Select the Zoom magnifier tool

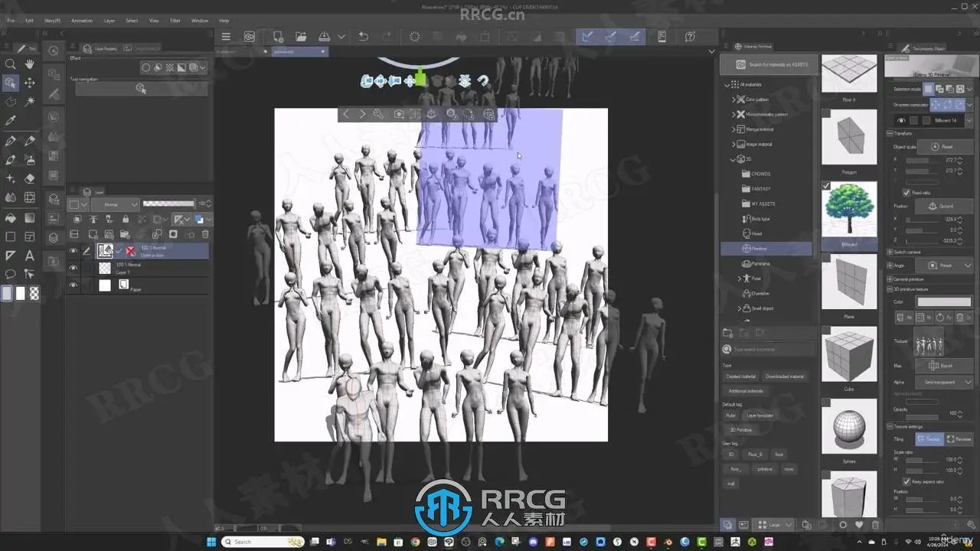click(x=11, y=64)
